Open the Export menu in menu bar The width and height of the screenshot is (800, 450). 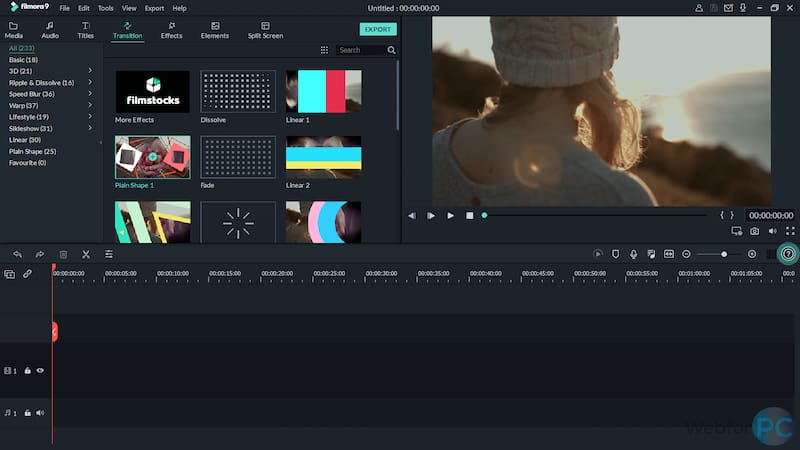click(x=154, y=8)
